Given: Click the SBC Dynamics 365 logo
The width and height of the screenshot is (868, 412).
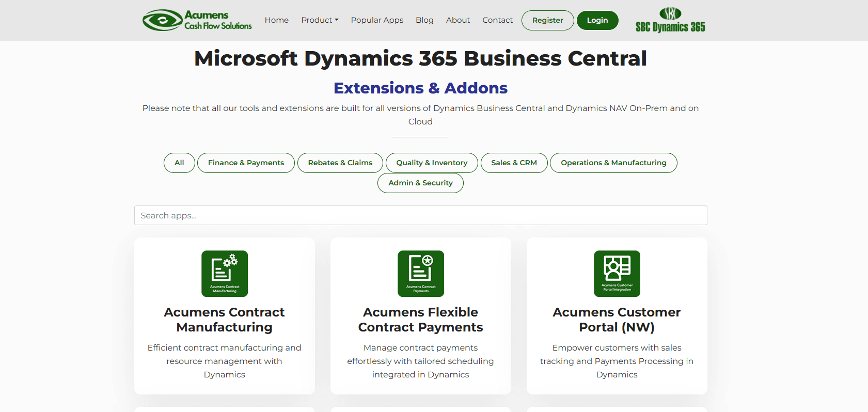Looking at the screenshot, I should click(x=670, y=20).
